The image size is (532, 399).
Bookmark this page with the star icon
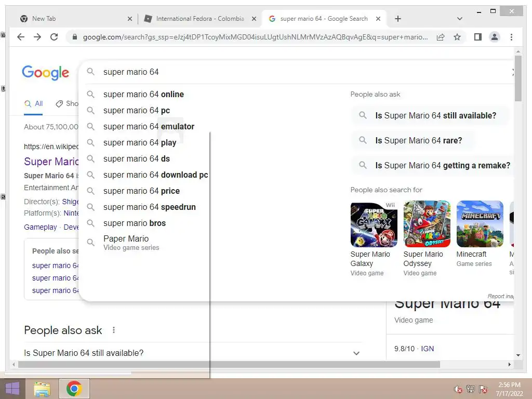pyautogui.click(x=457, y=37)
